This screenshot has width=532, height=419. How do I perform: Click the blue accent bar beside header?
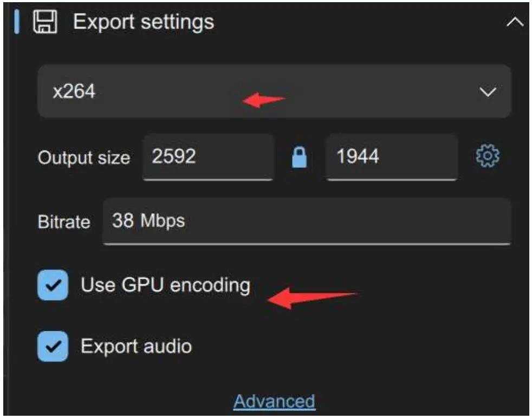click(17, 22)
